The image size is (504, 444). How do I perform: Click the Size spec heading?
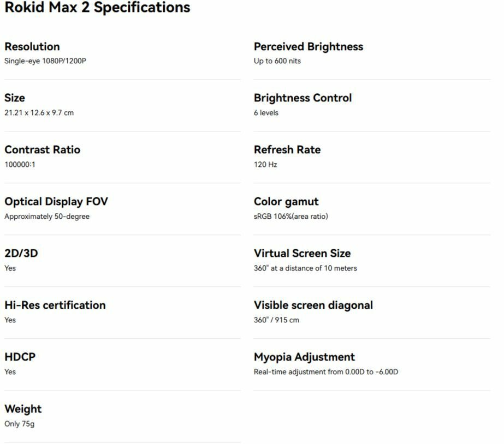pyautogui.click(x=15, y=98)
